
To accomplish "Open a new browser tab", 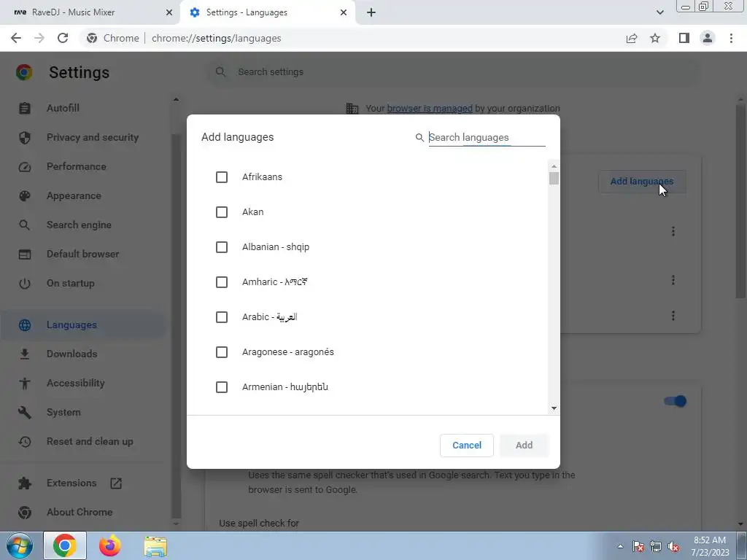I will (371, 12).
